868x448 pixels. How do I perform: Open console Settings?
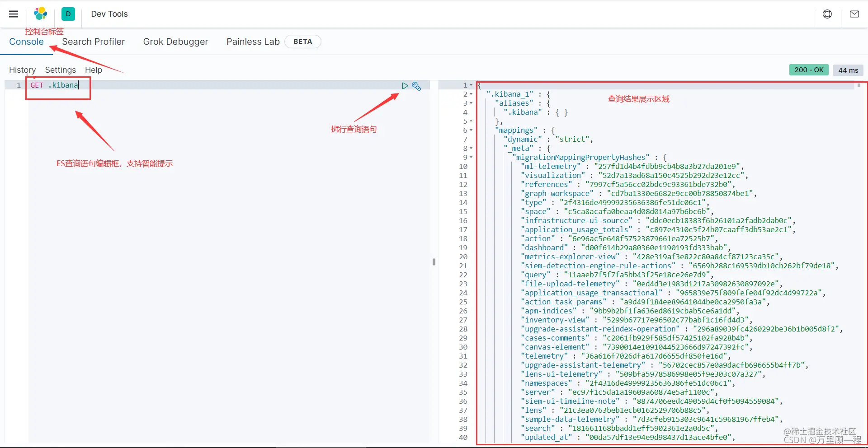click(x=61, y=70)
